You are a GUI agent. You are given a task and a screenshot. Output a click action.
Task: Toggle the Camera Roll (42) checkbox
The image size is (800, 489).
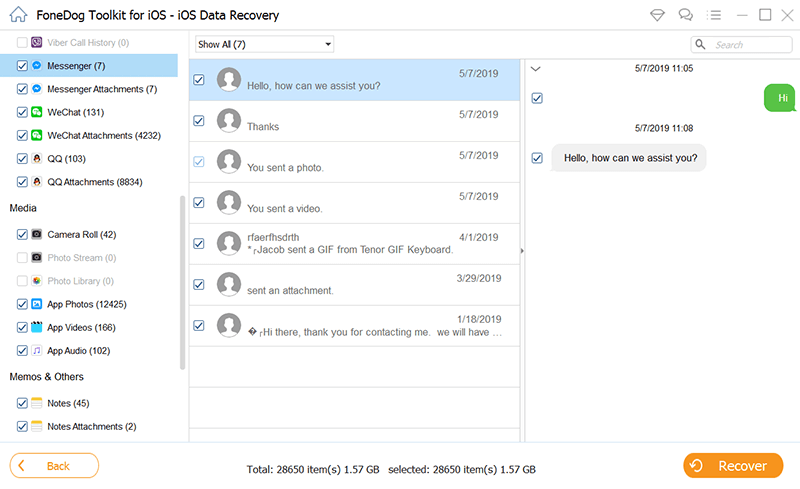(x=22, y=234)
